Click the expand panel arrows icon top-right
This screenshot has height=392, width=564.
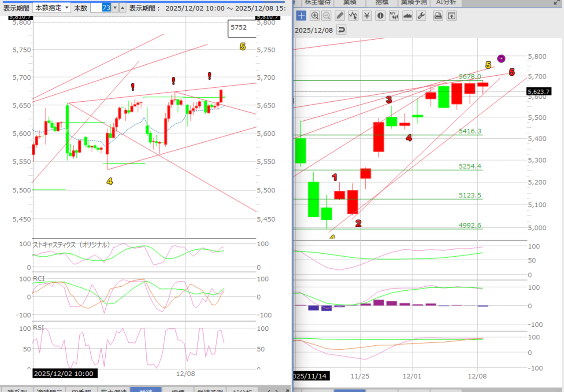click(557, 3)
